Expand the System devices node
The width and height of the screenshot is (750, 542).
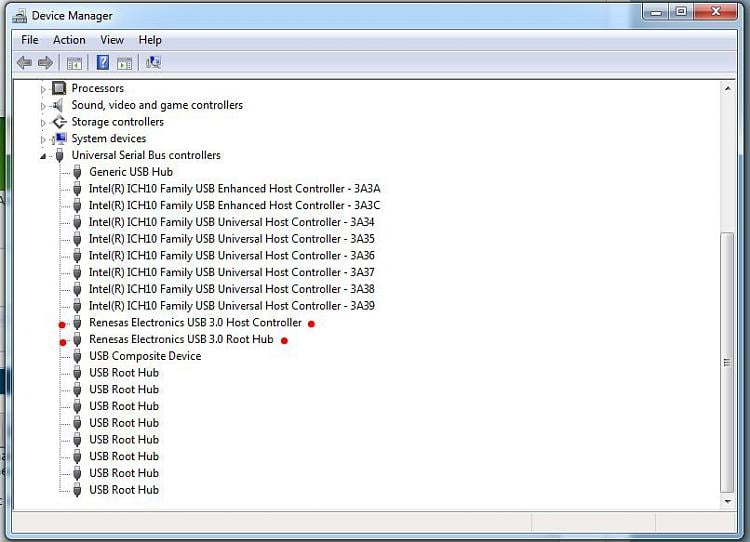coord(43,139)
